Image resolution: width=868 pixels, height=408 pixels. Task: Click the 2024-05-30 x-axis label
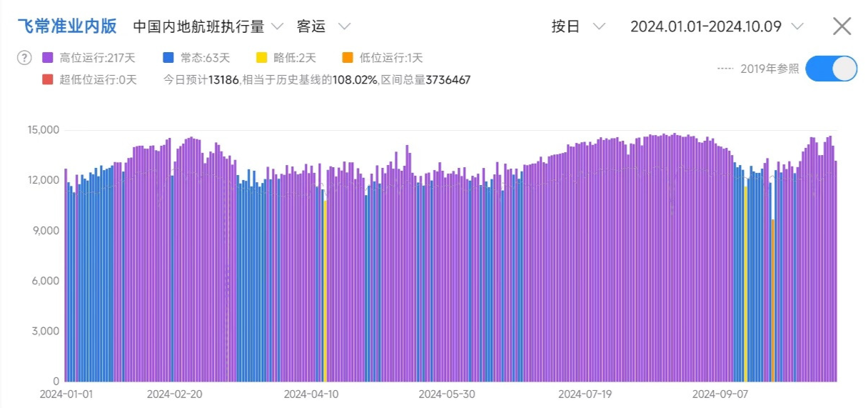(447, 394)
